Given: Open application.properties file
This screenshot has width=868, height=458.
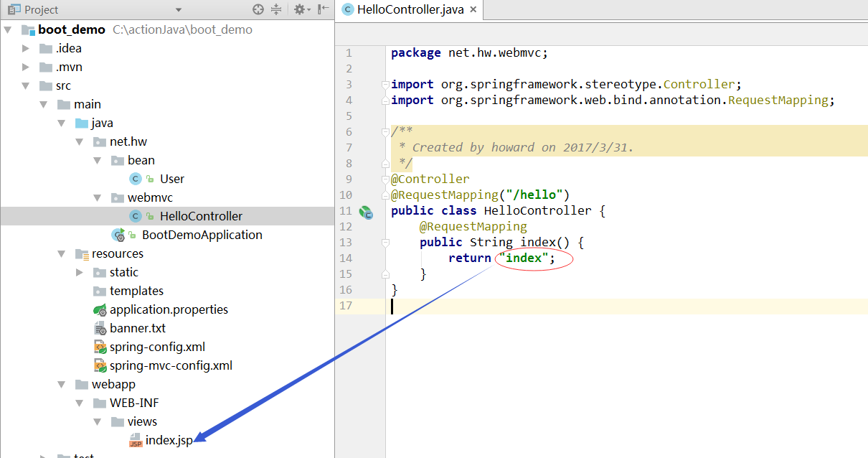Looking at the screenshot, I should (169, 309).
